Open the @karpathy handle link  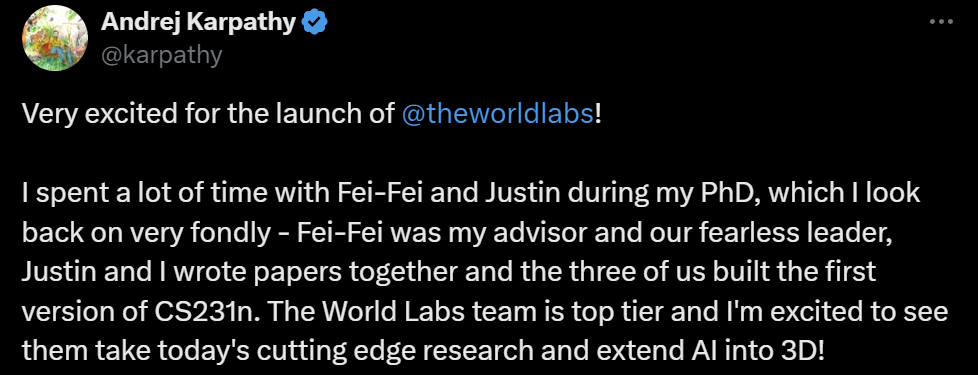(161, 56)
